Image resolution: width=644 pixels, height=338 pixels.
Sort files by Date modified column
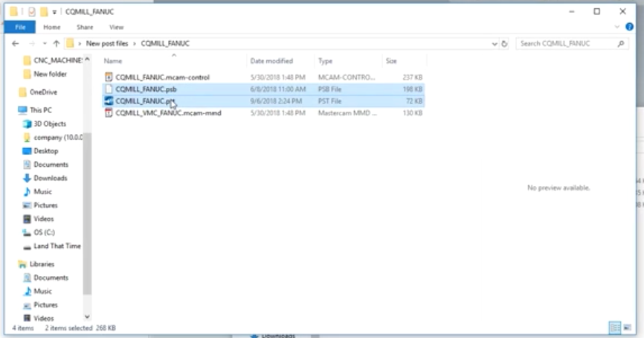click(271, 61)
